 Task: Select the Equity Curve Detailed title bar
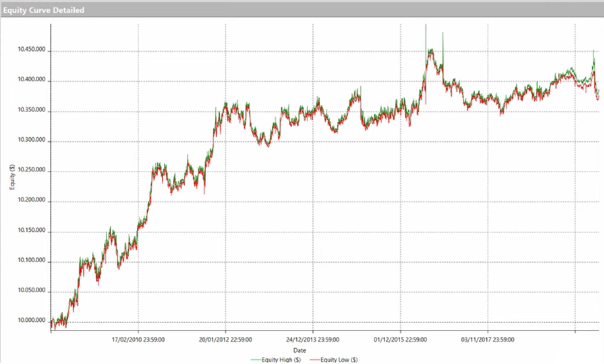click(44, 10)
